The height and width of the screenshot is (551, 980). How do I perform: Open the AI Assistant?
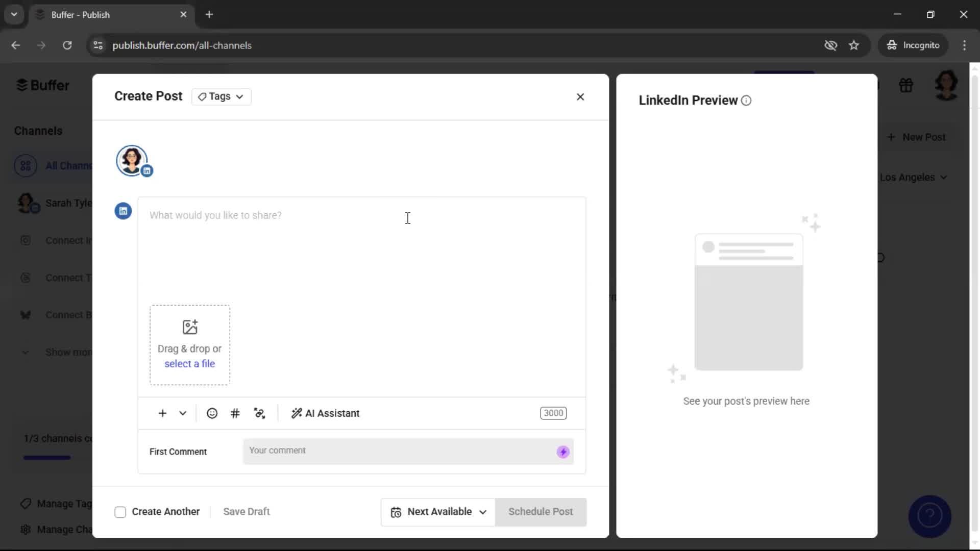click(x=325, y=413)
